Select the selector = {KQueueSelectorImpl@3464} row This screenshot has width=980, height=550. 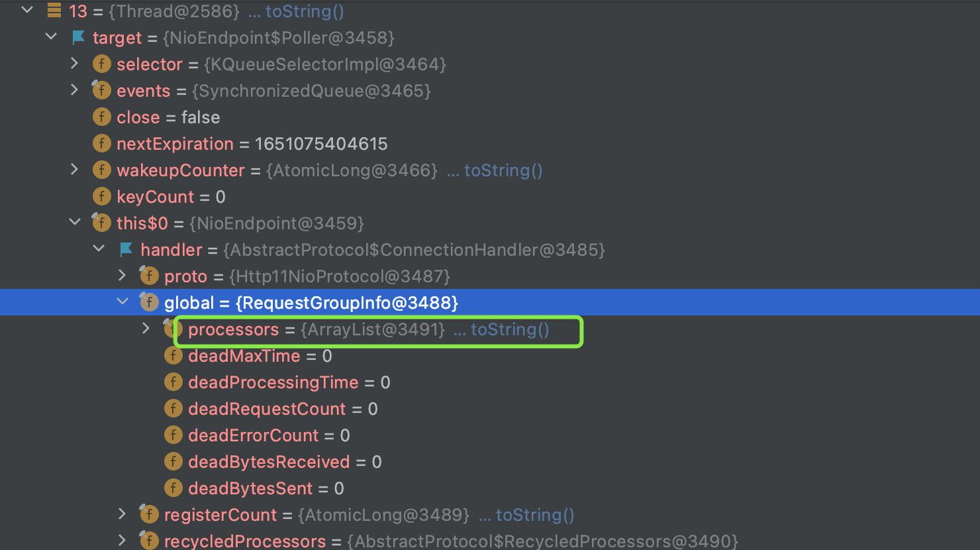[x=490, y=64]
